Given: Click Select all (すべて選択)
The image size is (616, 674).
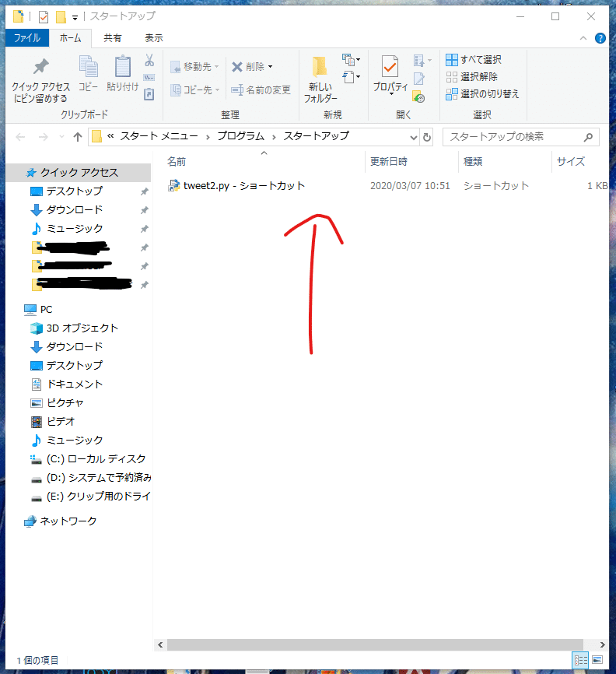Looking at the screenshot, I should 474,60.
